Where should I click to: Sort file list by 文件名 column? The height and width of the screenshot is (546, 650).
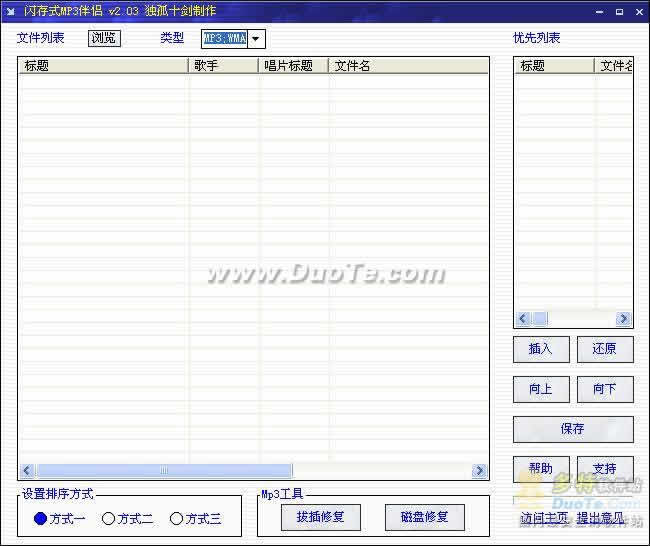tap(409, 66)
